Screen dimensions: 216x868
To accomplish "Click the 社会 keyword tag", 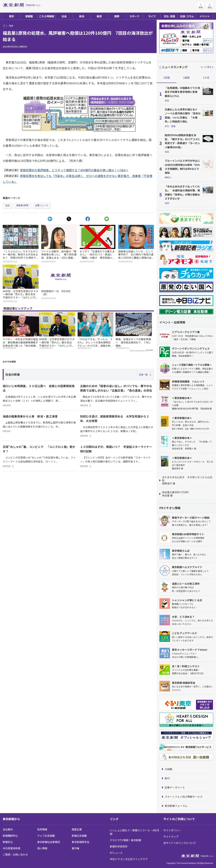I will coord(7,205).
